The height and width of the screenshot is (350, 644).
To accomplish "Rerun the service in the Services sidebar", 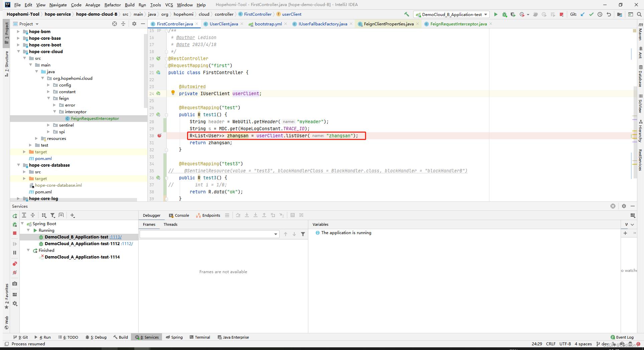I will [15, 216].
